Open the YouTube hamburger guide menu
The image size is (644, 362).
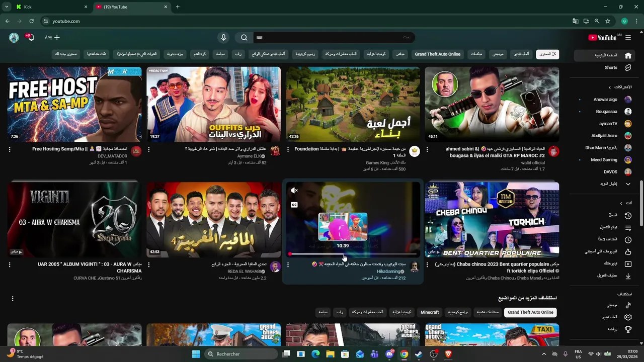pos(628,38)
